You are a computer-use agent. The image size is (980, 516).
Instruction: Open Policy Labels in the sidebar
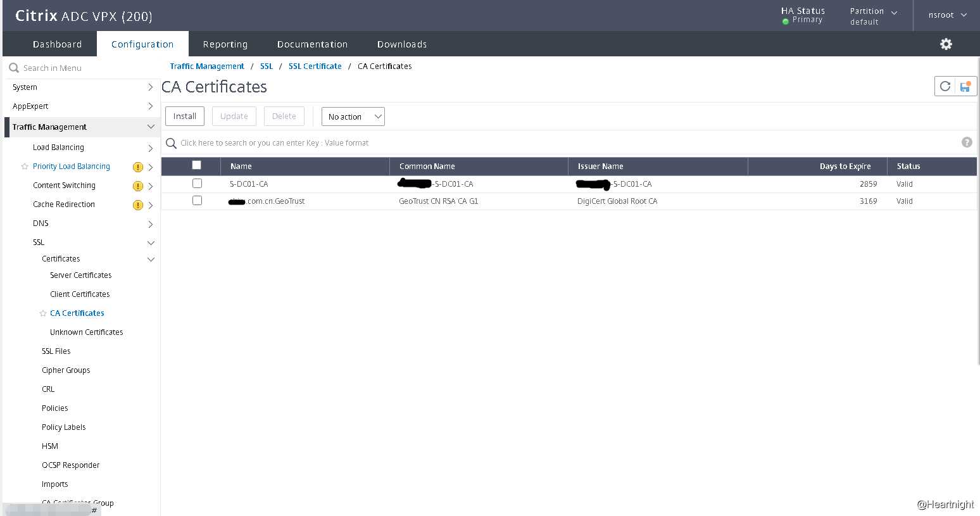click(x=64, y=427)
